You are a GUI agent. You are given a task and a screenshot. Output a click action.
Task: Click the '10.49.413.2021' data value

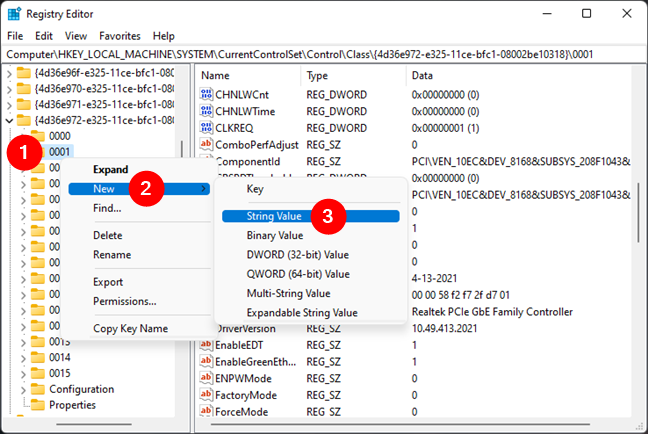(x=444, y=328)
